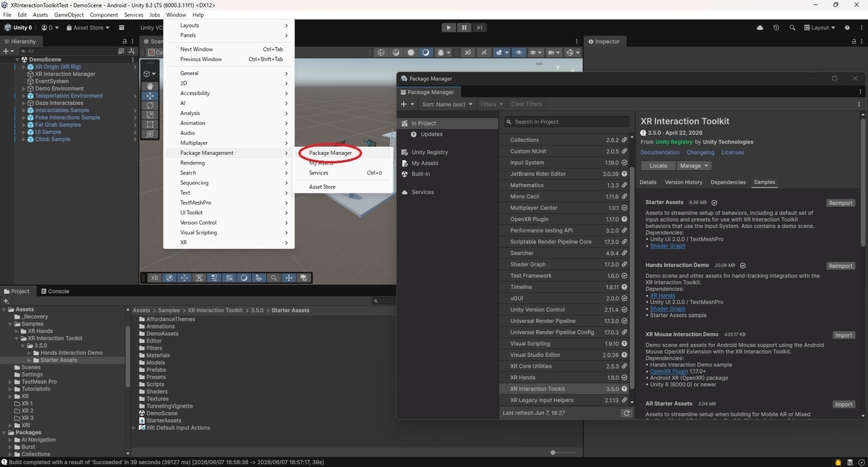Viewport: 868px width, 467px height.
Task: Refresh the Package Manager list
Action: click(626, 413)
